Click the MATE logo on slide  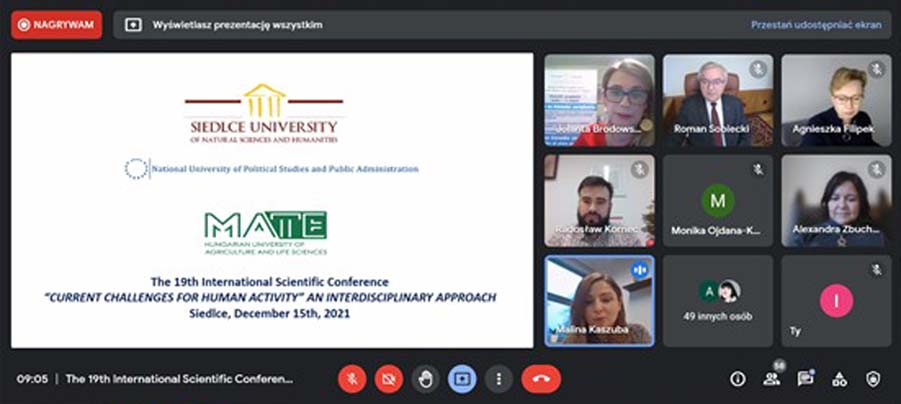coord(265,233)
